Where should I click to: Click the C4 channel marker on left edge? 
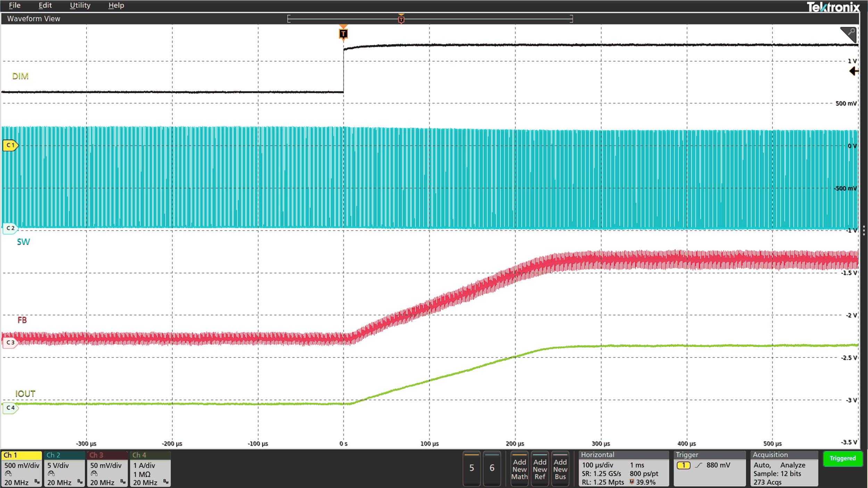pos(10,408)
